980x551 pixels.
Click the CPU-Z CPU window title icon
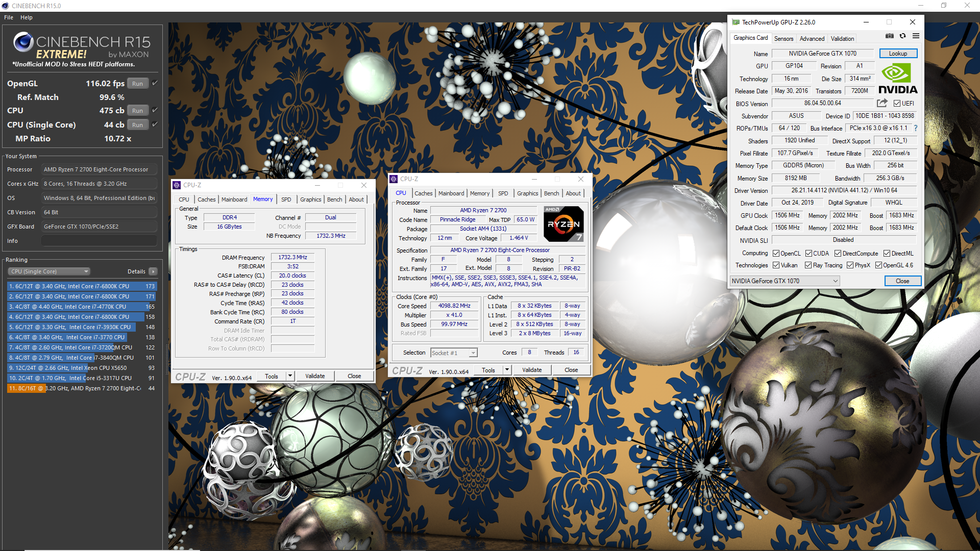(x=394, y=179)
